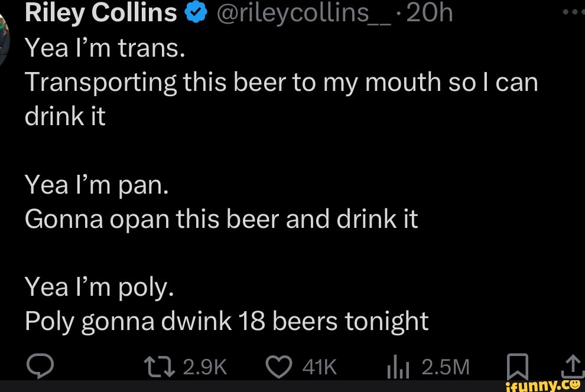Click the 41K likes count

[319, 368]
